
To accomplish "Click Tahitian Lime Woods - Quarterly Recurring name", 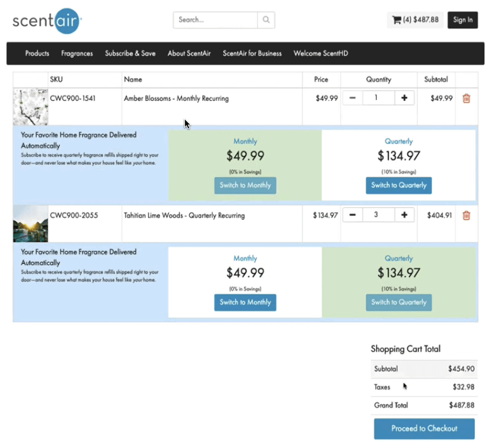I will (x=184, y=215).
